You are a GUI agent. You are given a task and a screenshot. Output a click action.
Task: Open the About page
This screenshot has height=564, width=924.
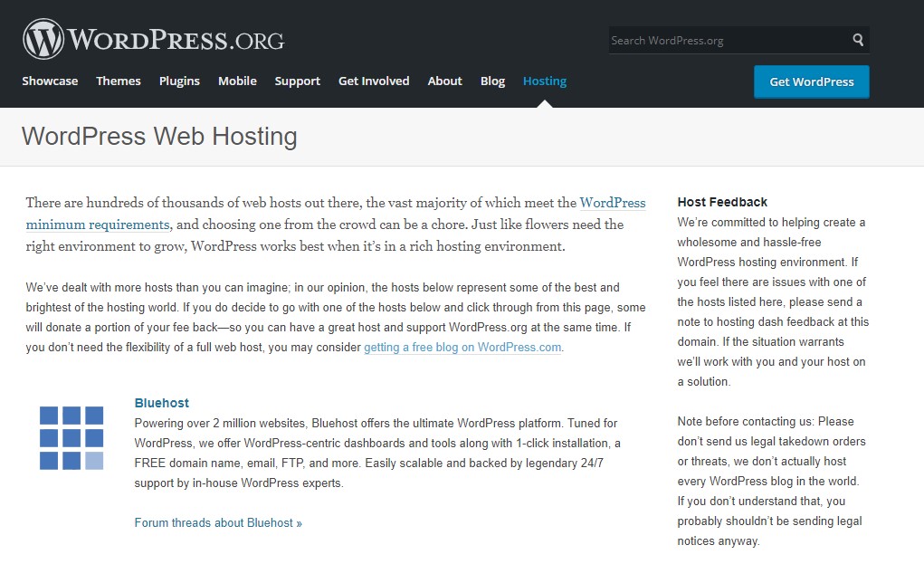pyautogui.click(x=445, y=81)
